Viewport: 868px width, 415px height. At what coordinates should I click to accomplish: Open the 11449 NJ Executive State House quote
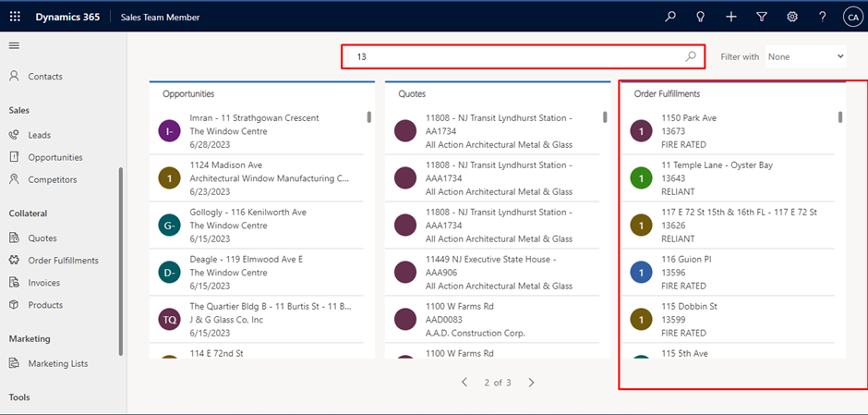pyautogui.click(x=492, y=273)
